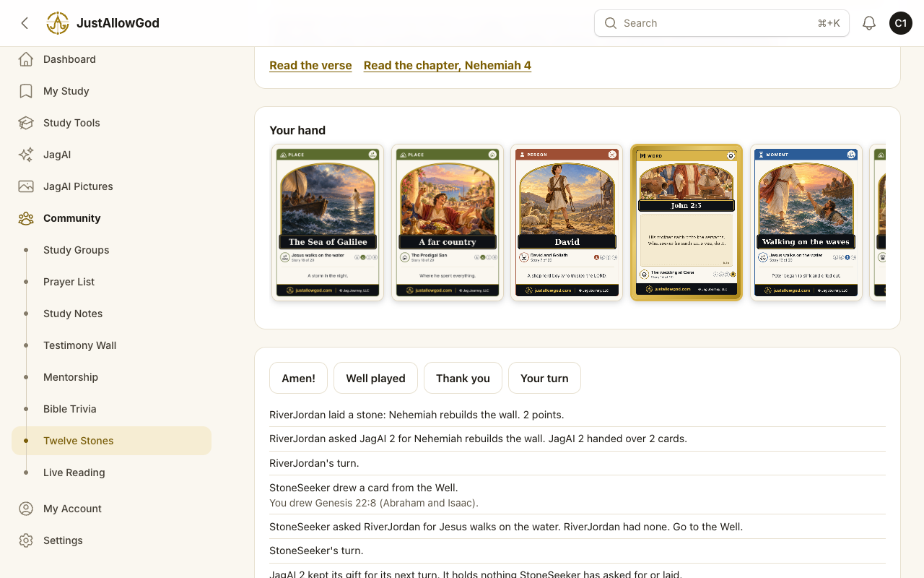Image resolution: width=924 pixels, height=578 pixels.
Task: Open My Study with the bookmark icon
Action: tap(26, 91)
